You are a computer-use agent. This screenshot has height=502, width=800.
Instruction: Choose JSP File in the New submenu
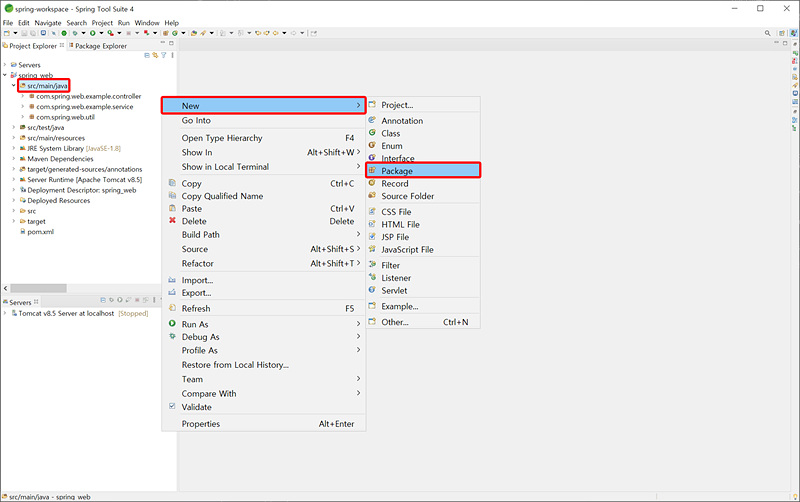point(423,237)
